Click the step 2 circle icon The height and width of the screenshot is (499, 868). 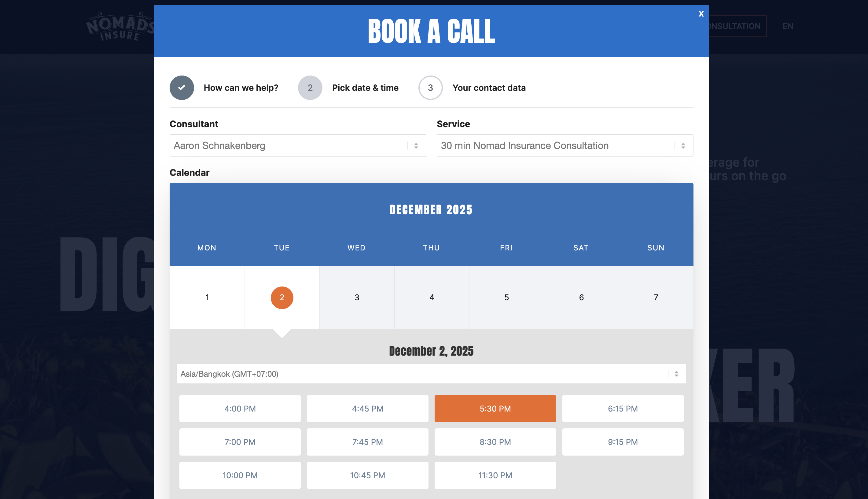[310, 88]
